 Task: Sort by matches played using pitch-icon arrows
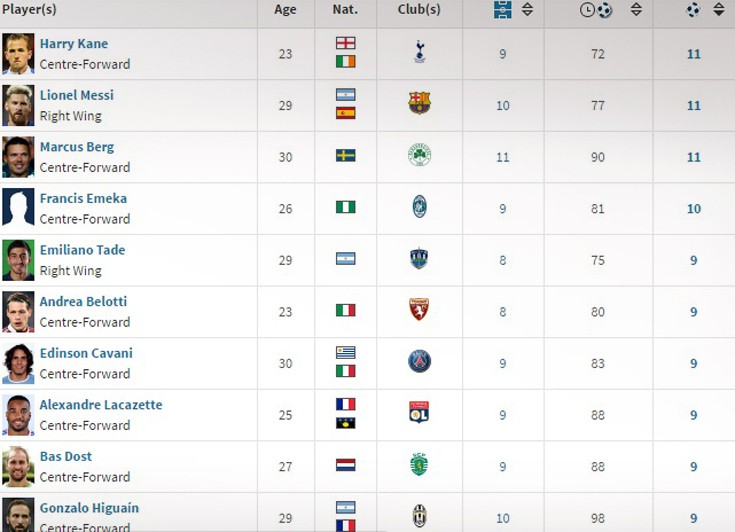527,9
